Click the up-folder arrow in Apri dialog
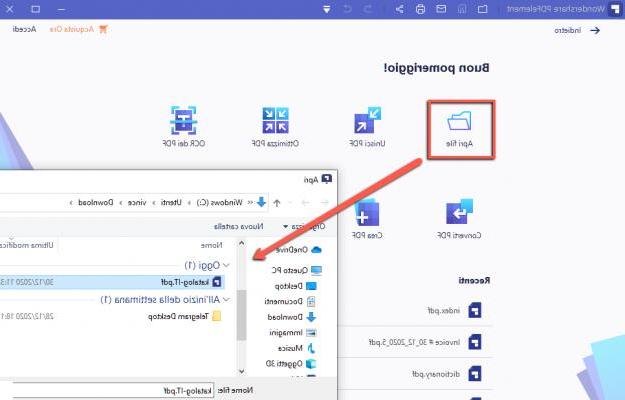Viewport: 625px width, 400px height. 277,203
